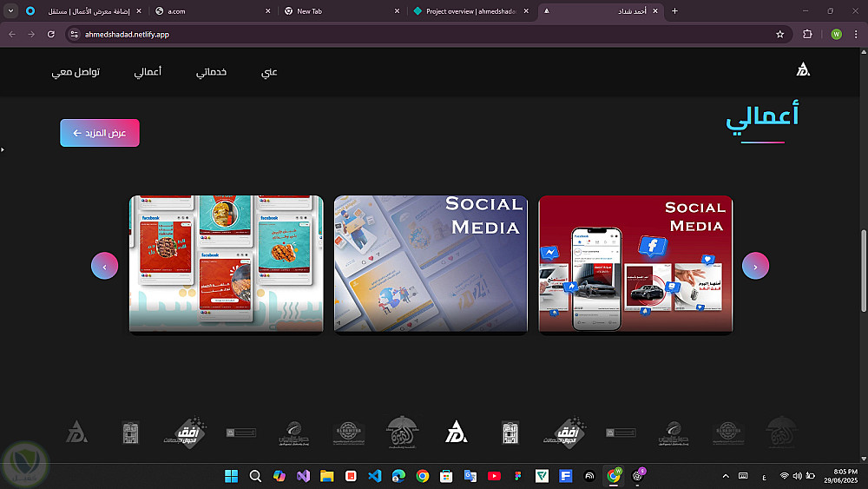
Task: Reload the current page
Action: click(x=51, y=35)
